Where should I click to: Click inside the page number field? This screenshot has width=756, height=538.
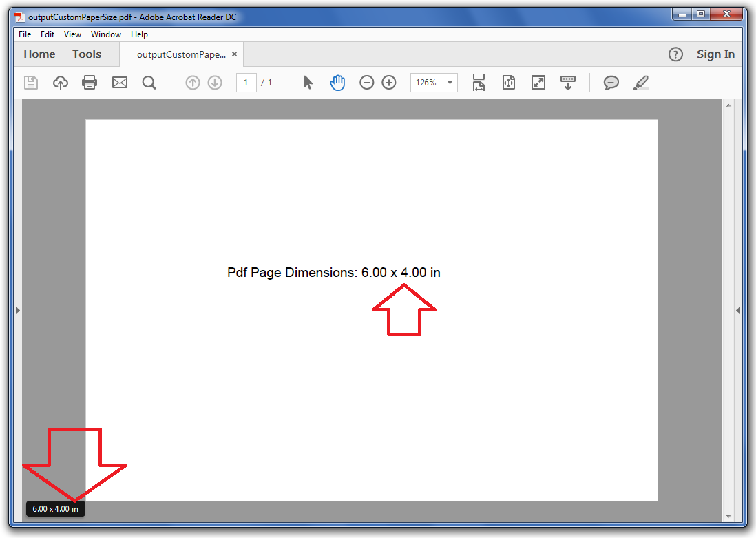pos(246,82)
